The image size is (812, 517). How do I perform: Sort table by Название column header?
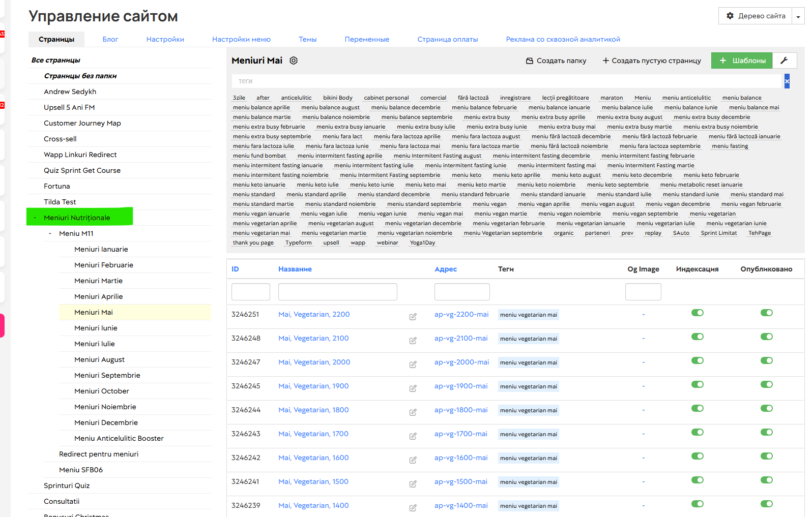[x=295, y=269]
